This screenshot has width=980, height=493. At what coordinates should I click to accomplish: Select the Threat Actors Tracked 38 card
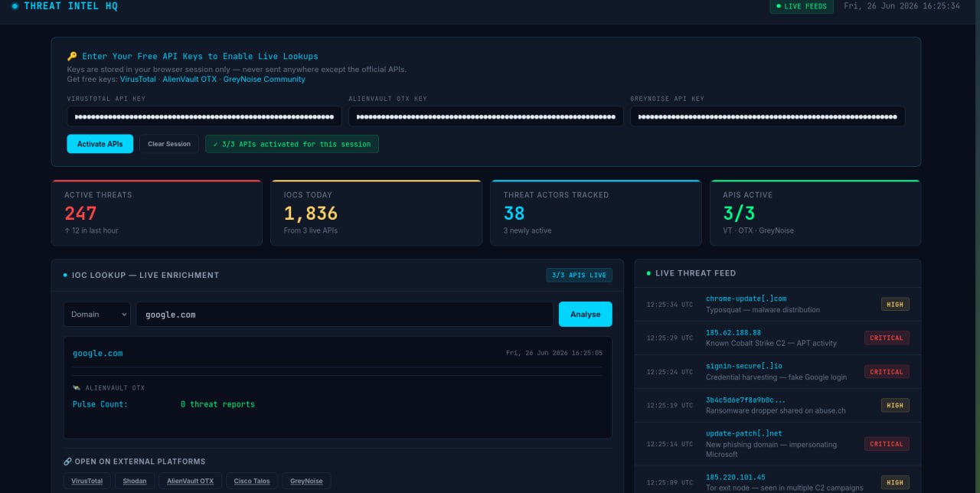coord(596,213)
